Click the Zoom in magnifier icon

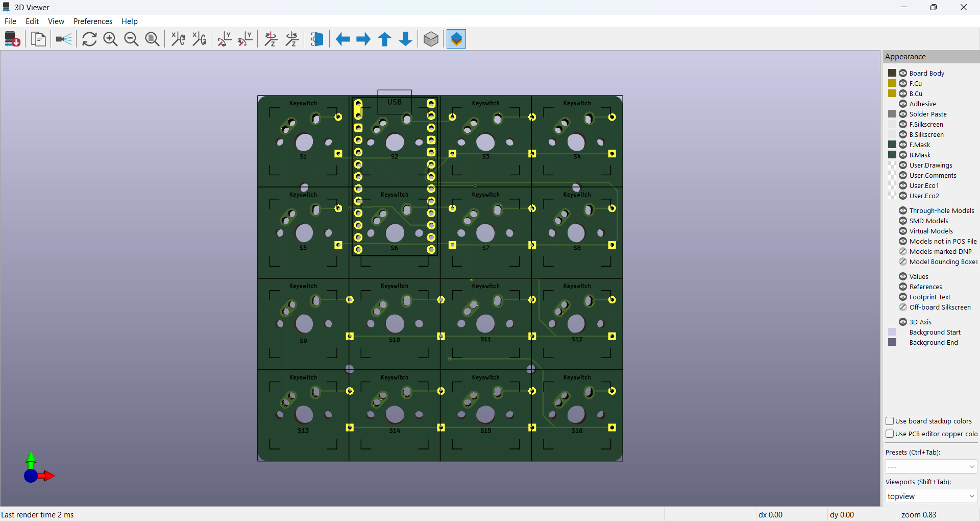110,39
